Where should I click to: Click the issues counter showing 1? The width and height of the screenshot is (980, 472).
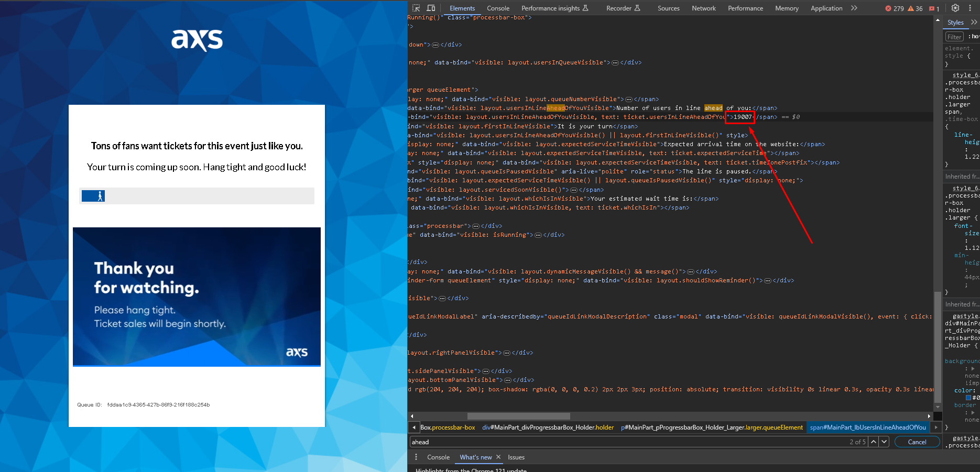coord(934,8)
